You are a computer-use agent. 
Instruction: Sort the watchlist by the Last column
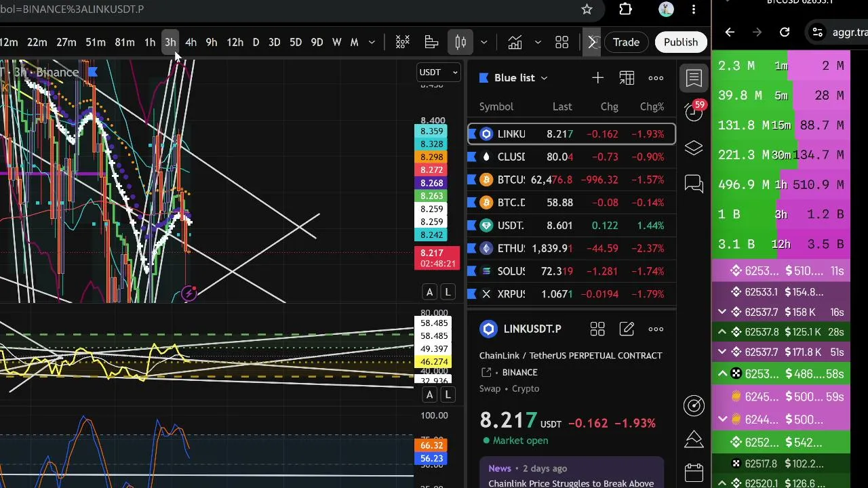click(562, 106)
